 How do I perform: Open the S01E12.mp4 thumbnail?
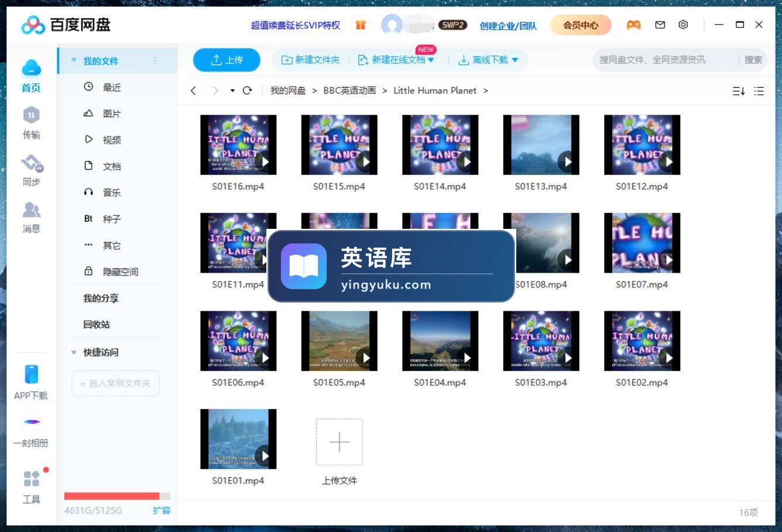[x=642, y=145]
